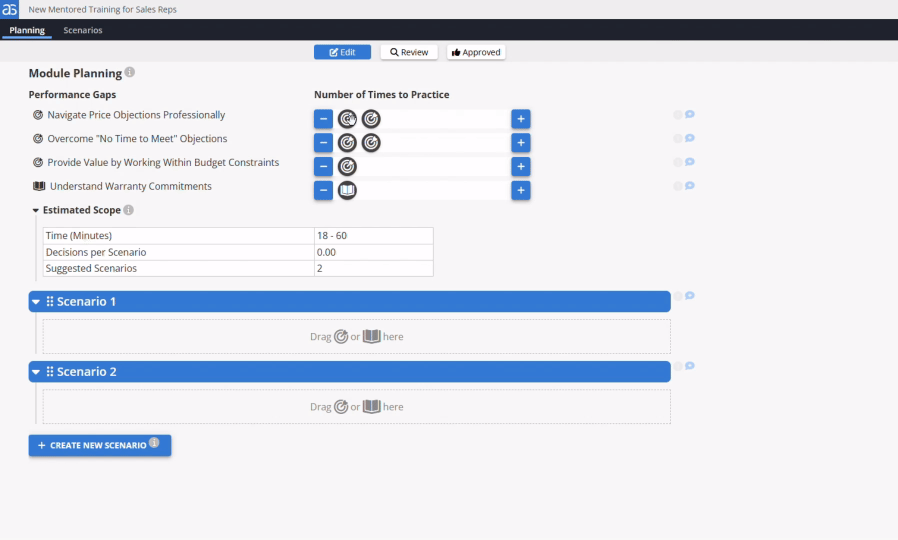Open comment bubble for Navigate Price Objections row

tap(690, 114)
